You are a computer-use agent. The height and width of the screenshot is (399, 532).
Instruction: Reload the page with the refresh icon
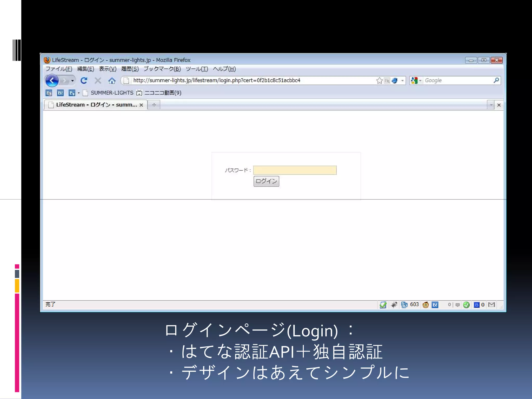[x=84, y=81]
